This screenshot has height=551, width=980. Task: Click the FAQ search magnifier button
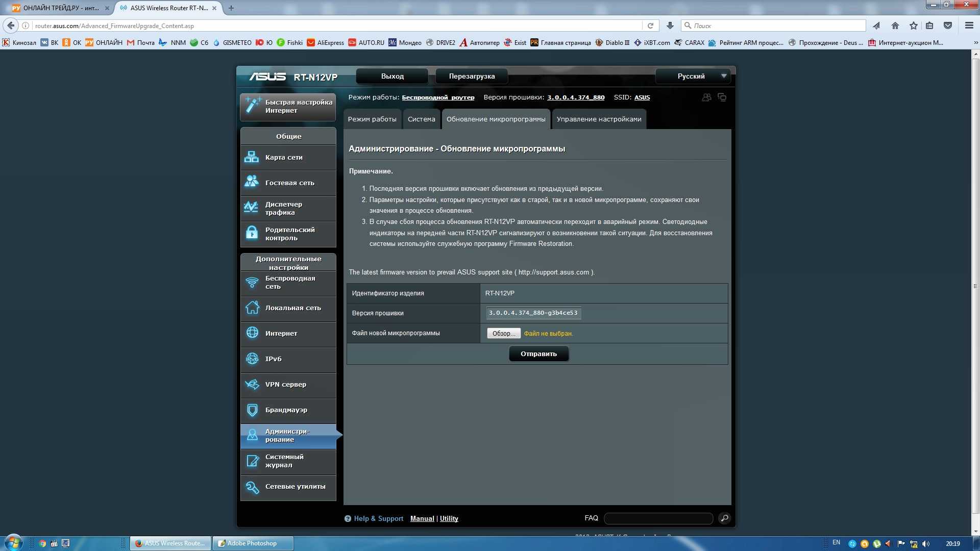(x=724, y=518)
